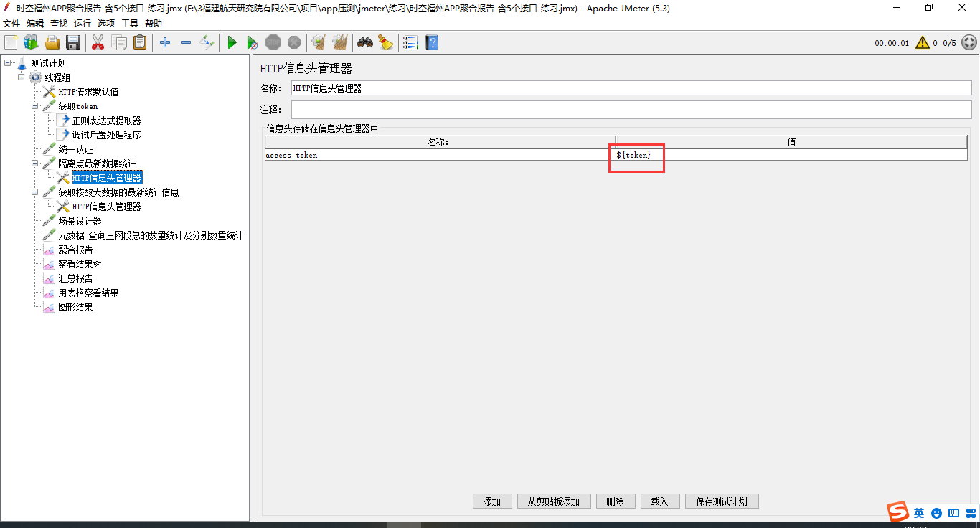Click the Open folder toolbar icon
Screen dimensions: 980x528
tap(52, 43)
